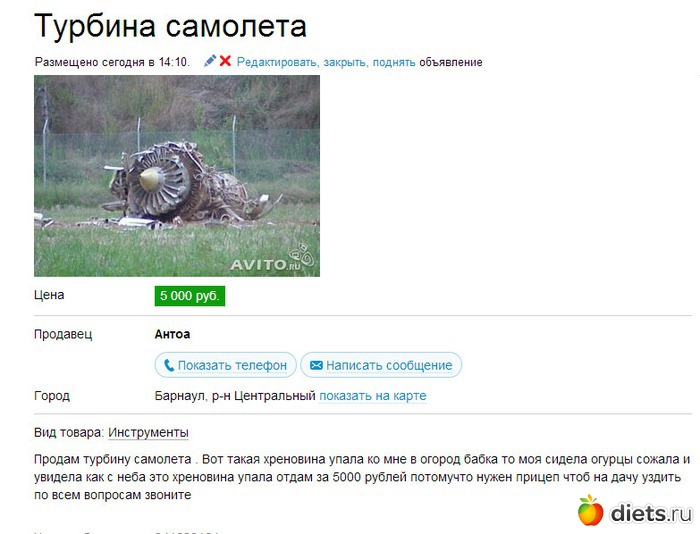The height and width of the screenshot is (534, 700).
Task: Click the diets.ru apple logo
Action: click(591, 510)
